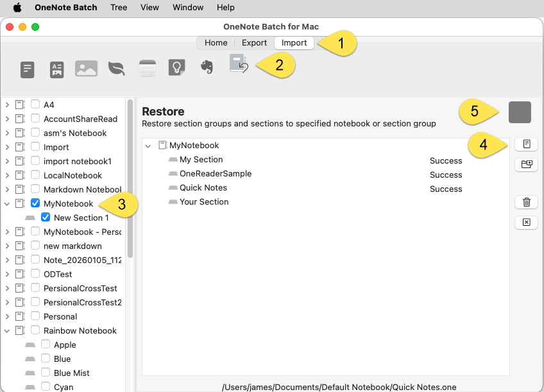This screenshot has height=392, width=544.
Task: Uncheck the New Section 1 checkbox
Action: 46,217
